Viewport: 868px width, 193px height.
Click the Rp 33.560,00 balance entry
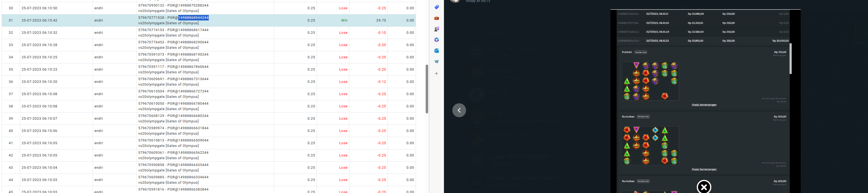[x=695, y=32]
